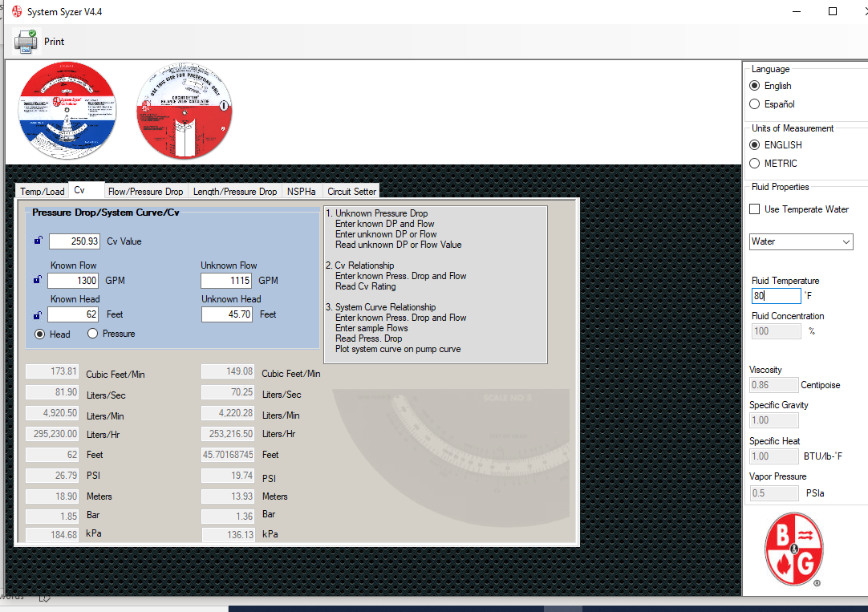Click the 13.93 Meters result
This screenshot has width=868, height=612.
(x=228, y=496)
